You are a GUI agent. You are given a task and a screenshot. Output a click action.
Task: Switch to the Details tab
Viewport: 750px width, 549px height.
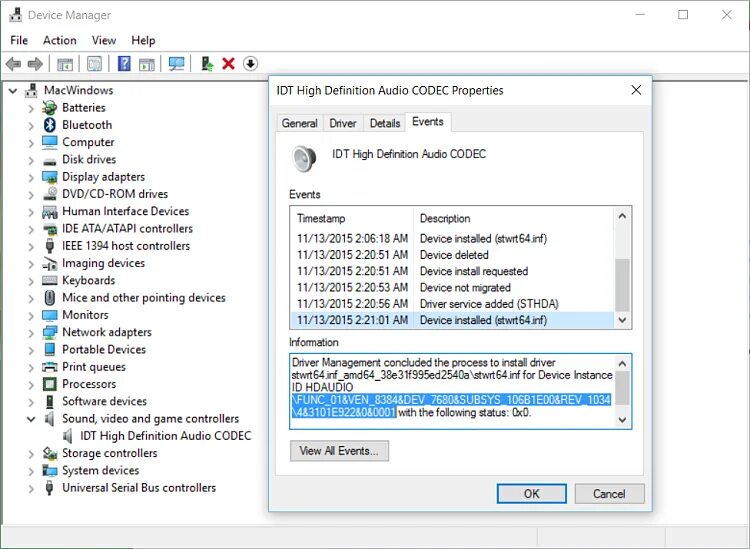(385, 123)
